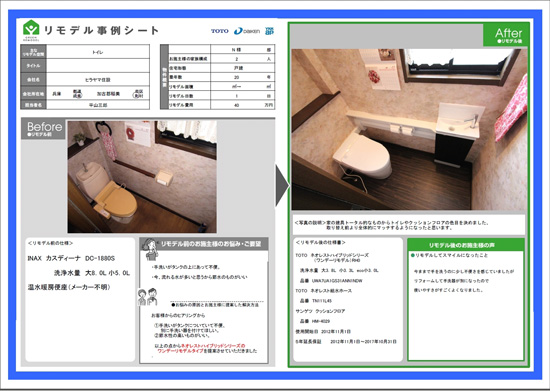Image resolution: width=550 pixels, height=391 pixels.
Task: Click the blue logo right of DAIKEN
Action: [x=269, y=31]
